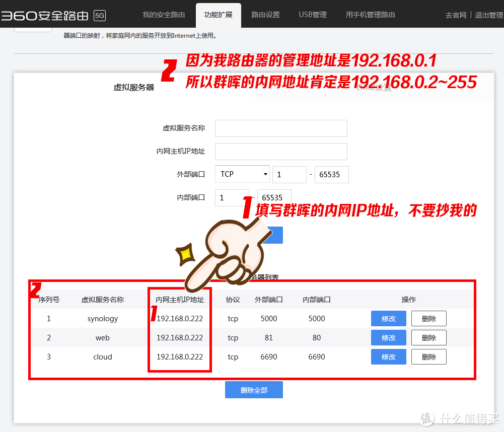The height and width of the screenshot is (432, 504).
Task: Click internal port 5000 in synology row
Action: [x=317, y=319]
